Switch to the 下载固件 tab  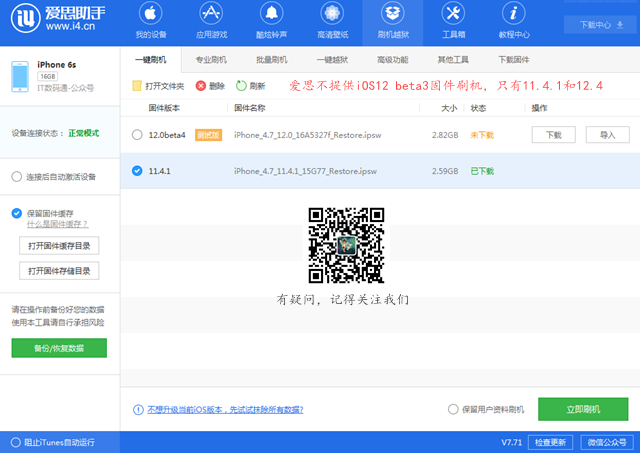(x=513, y=60)
